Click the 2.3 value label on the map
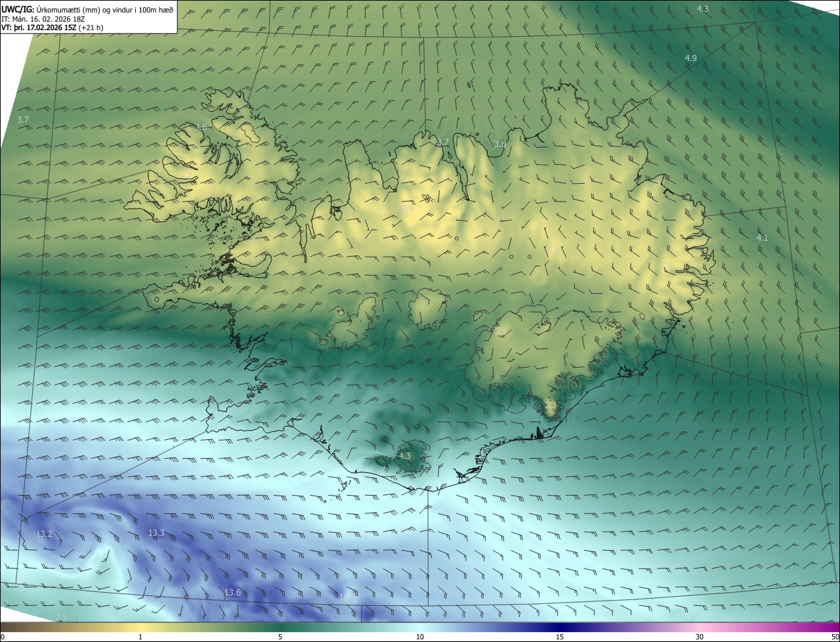Image resolution: width=840 pixels, height=642 pixels. click(550, 406)
